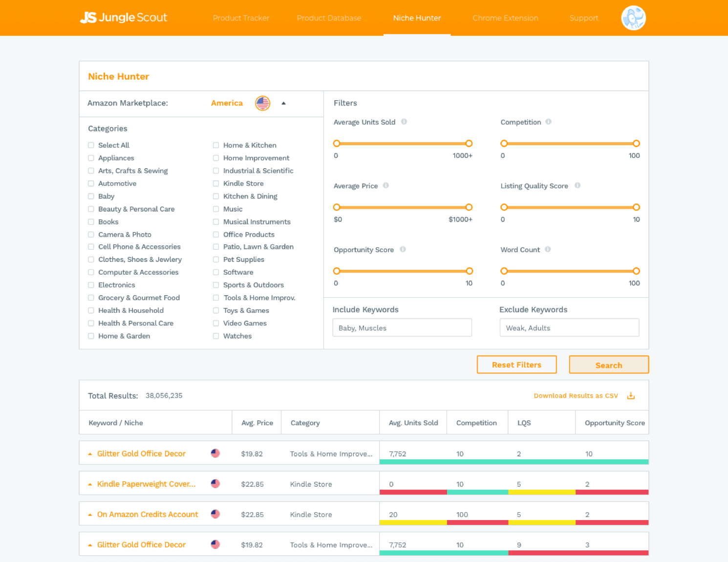This screenshot has height=562, width=728.
Task: Open the Product Database tab
Action: click(x=329, y=18)
